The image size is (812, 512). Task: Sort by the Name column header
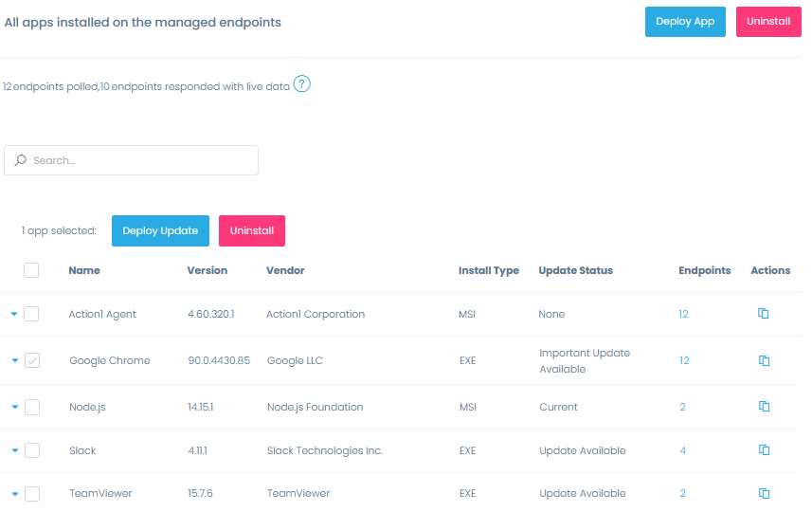point(84,270)
